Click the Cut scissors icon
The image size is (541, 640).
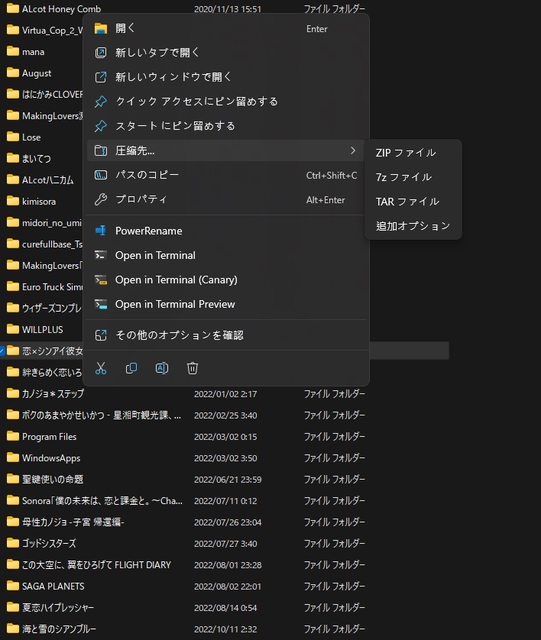pos(100,368)
